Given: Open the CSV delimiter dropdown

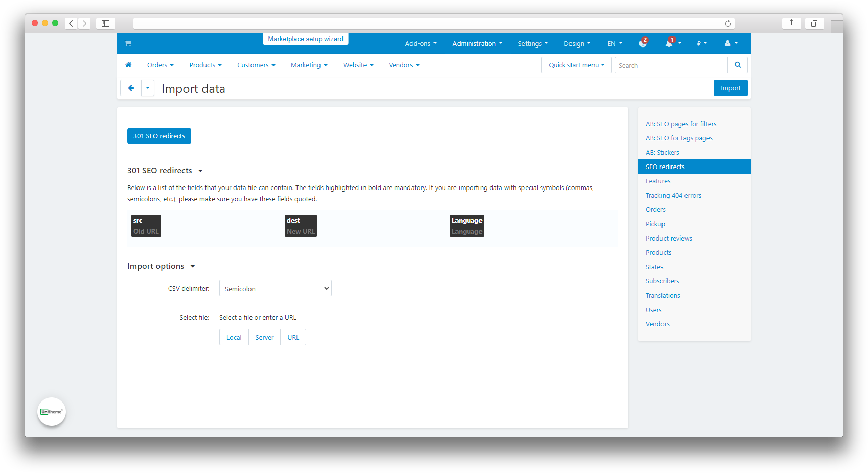Looking at the screenshot, I should (x=275, y=289).
